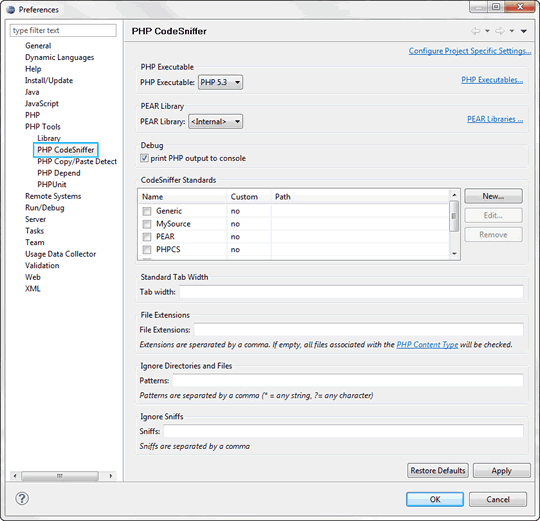Open PHPUnit preferences
Viewport: 540px width, 521px height.
52,185
